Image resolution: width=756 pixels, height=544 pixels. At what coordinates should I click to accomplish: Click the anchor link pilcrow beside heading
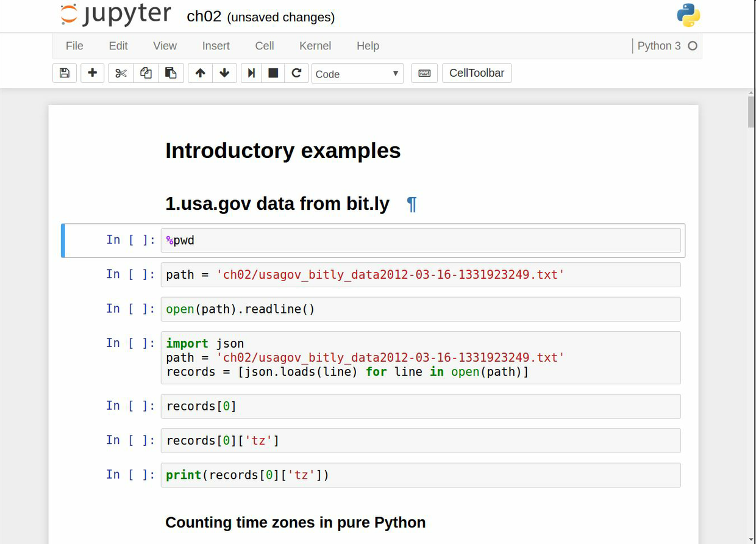412,204
